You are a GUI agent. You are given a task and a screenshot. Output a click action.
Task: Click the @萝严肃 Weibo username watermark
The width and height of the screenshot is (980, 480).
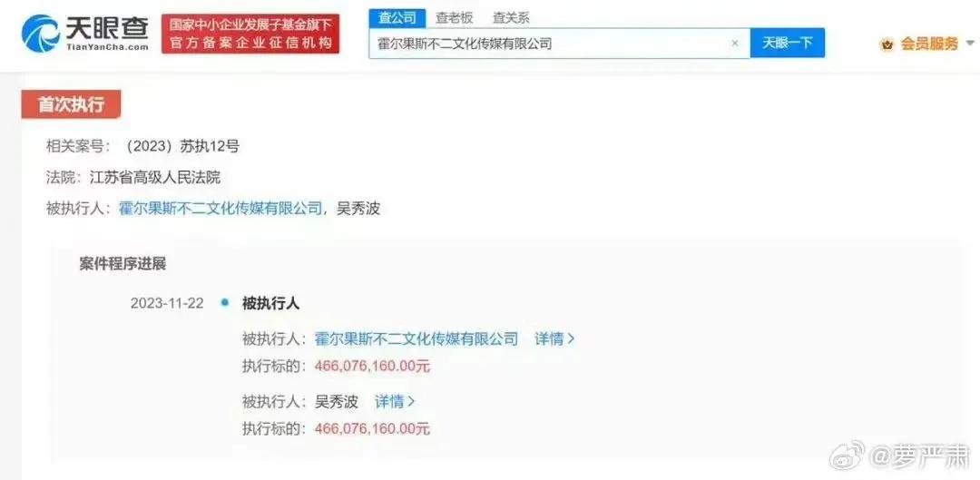[920, 456]
